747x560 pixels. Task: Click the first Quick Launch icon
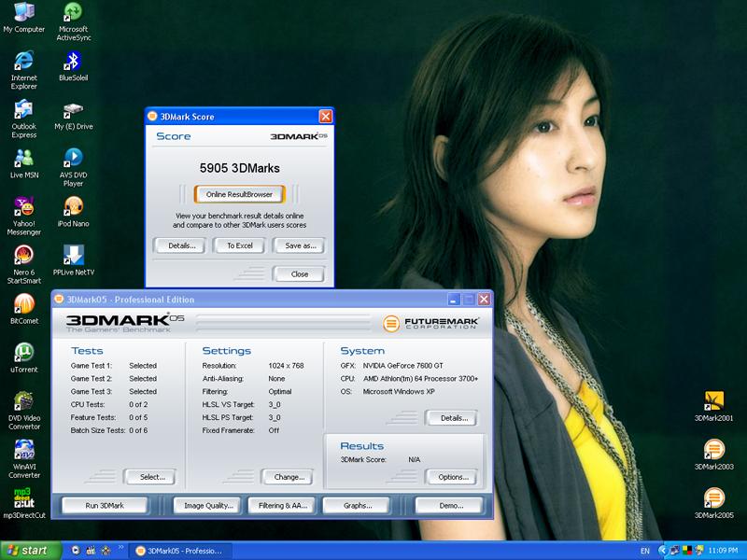(75, 551)
